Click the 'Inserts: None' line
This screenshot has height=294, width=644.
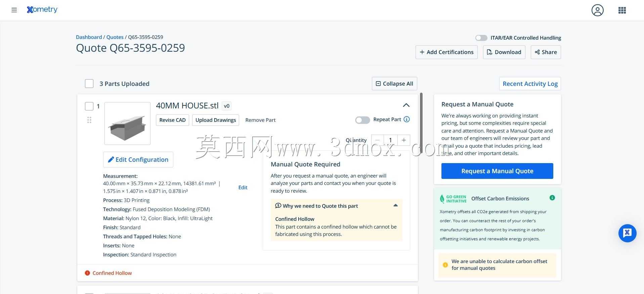(x=119, y=246)
